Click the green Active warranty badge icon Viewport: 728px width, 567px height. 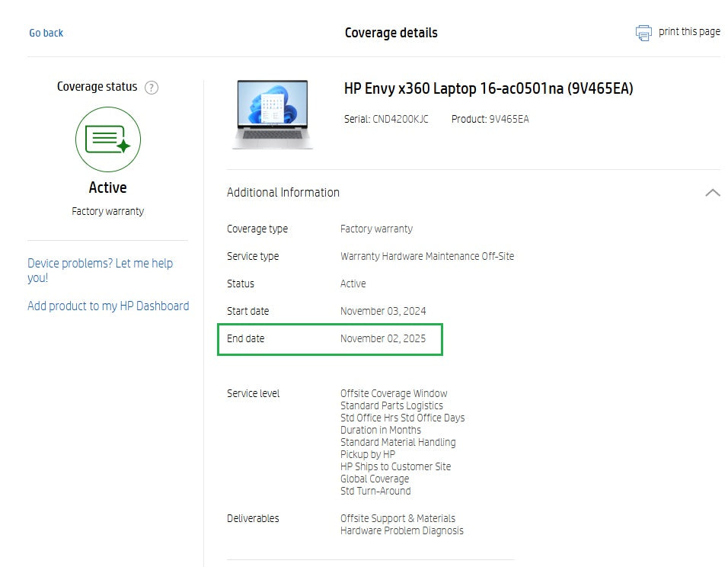108,139
